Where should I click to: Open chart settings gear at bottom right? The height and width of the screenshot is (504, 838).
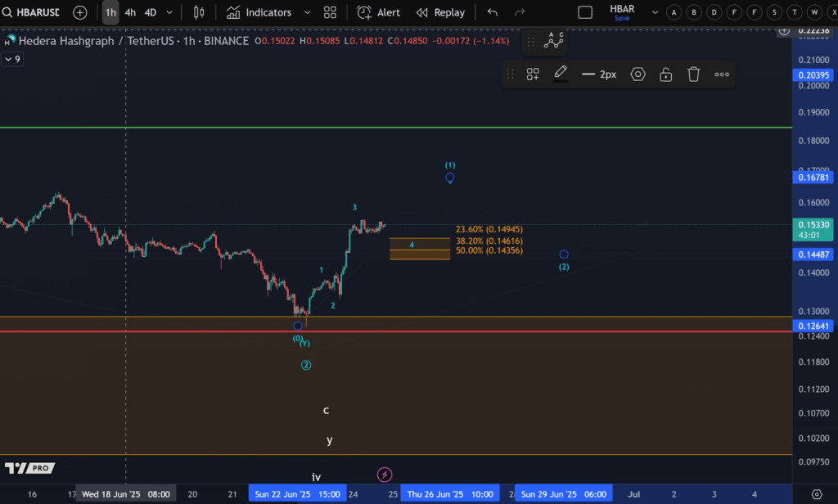(x=817, y=494)
